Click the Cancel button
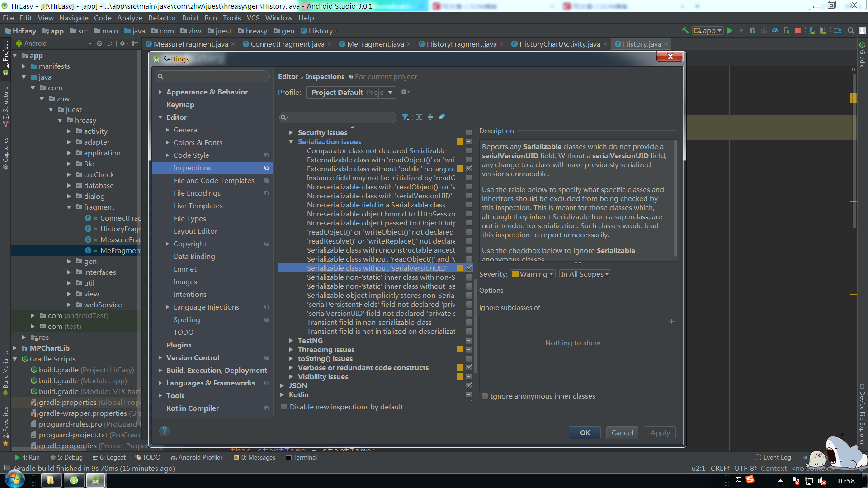868x488 pixels. (x=622, y=433)
